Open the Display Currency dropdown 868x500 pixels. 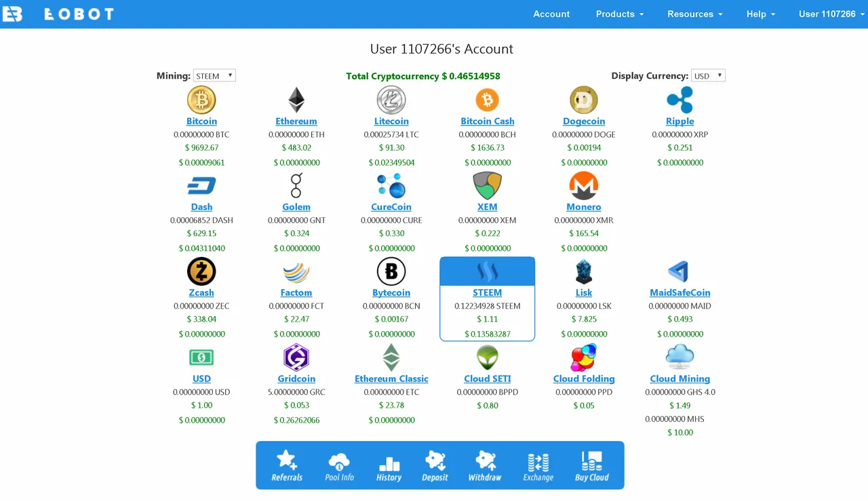[708, 75]
